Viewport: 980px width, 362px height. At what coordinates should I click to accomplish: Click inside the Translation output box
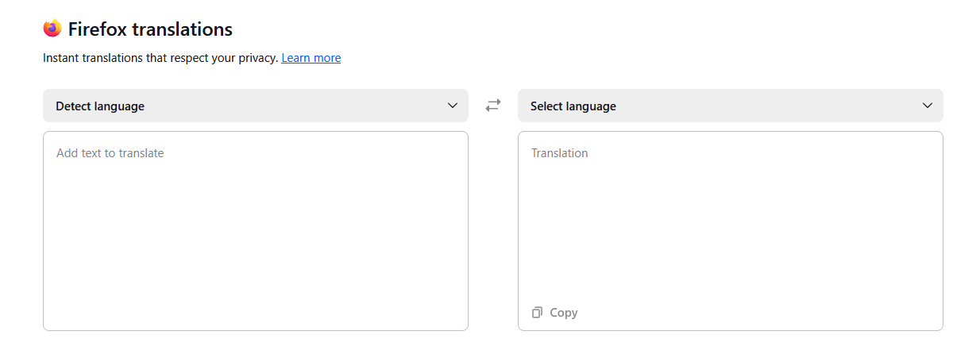coord(730,230)
